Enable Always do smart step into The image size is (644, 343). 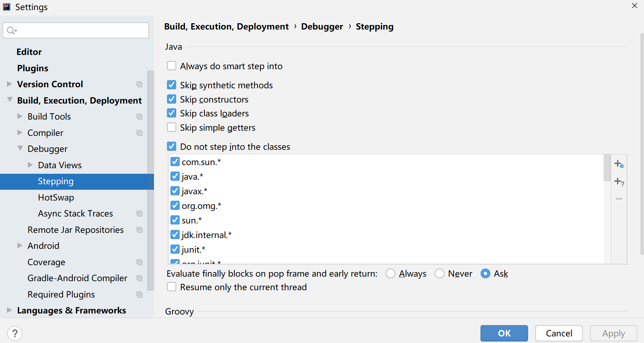tap(172, 66)
